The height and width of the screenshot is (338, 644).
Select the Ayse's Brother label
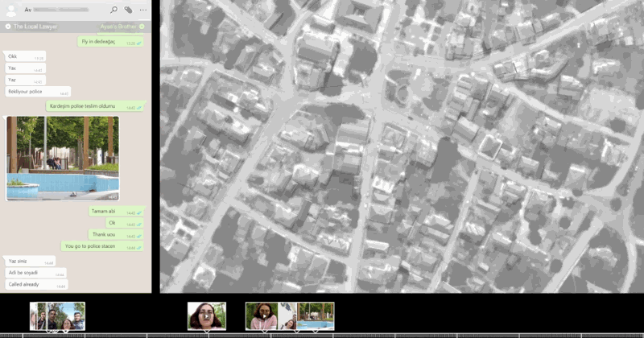point(119,27)
